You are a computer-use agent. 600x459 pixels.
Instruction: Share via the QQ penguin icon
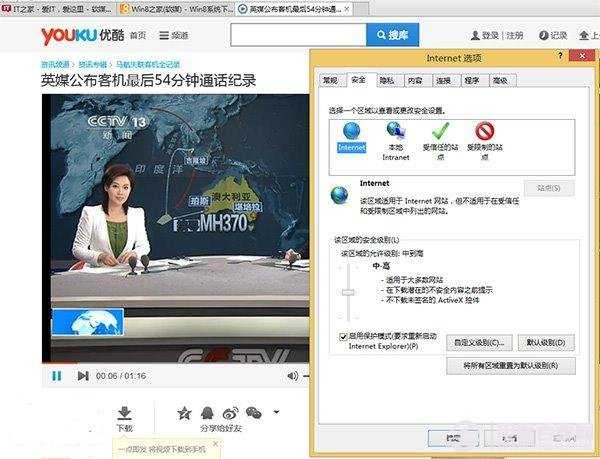207,413
